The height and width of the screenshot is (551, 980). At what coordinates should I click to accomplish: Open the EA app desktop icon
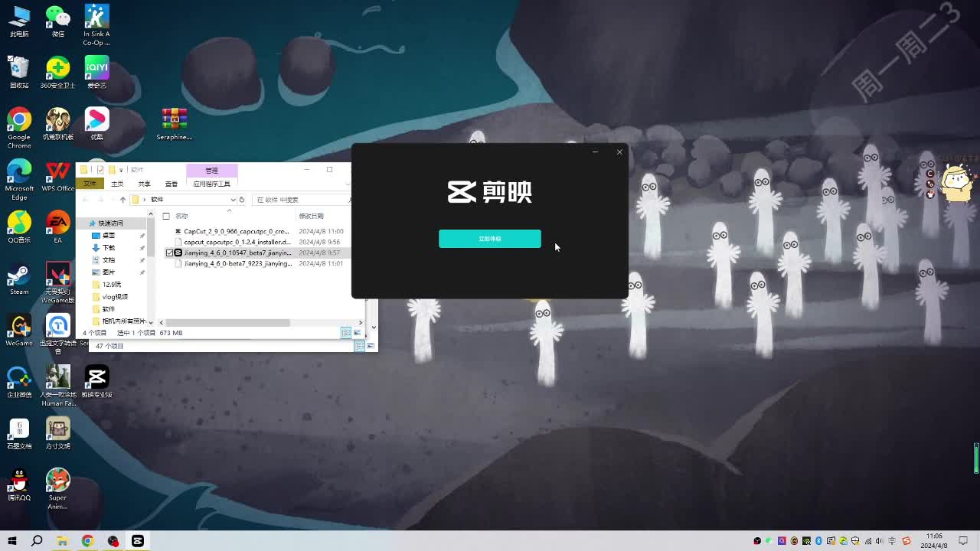click(x=57, y=227)
